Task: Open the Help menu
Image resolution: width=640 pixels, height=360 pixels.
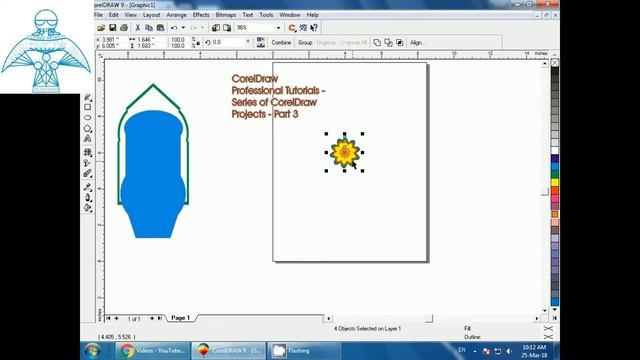Action: click(313, 15)
